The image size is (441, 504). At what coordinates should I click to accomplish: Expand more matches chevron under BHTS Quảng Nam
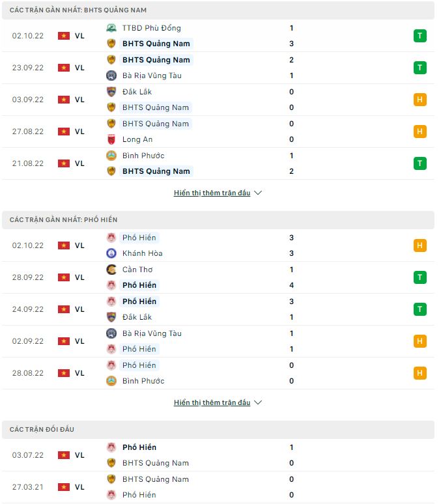tap(257, 193)
